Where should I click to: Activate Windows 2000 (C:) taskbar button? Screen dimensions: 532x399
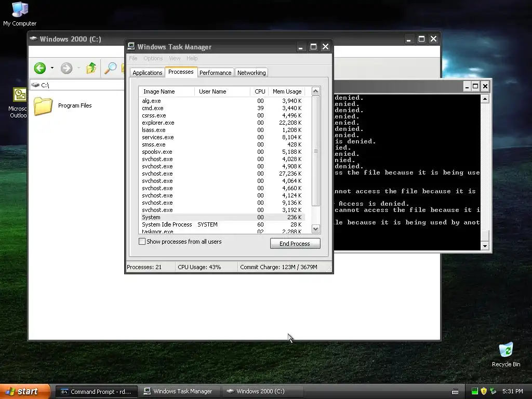click(262, 392)
